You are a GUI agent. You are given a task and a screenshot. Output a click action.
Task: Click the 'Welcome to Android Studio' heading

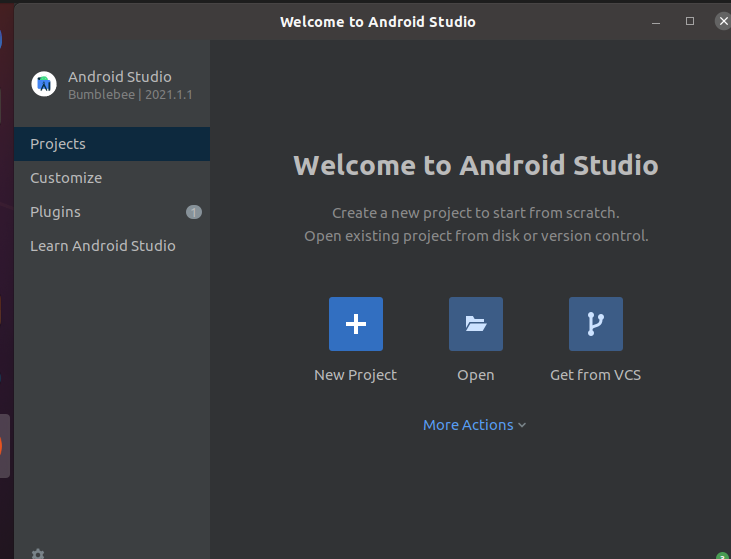coord(476,165)
